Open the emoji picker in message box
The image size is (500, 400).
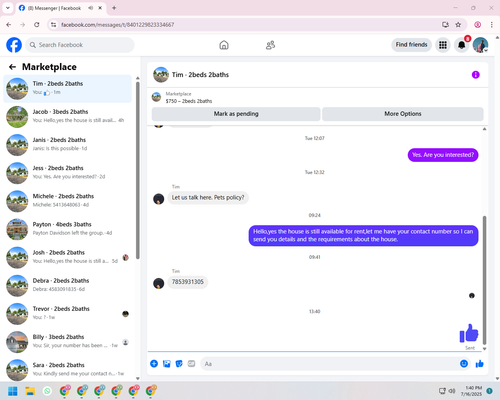click(464, 364)
